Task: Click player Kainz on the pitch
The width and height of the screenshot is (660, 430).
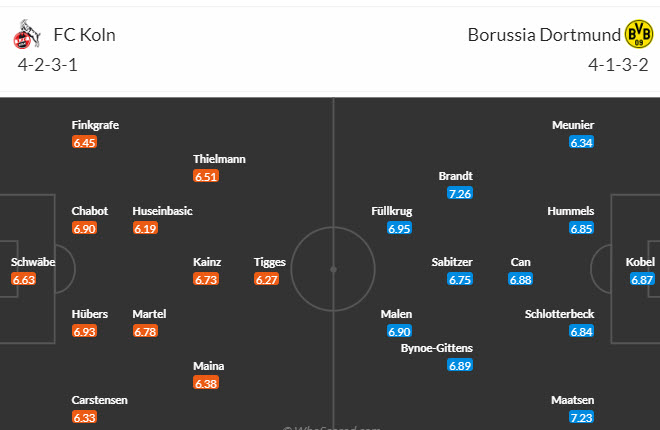Action: coord(207,262)
